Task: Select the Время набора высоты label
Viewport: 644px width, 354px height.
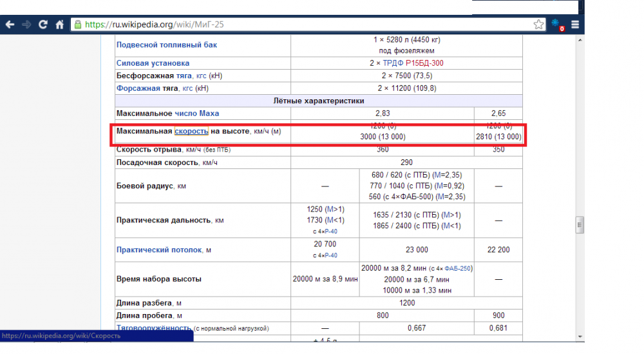Action: click(x=158, y=279)
